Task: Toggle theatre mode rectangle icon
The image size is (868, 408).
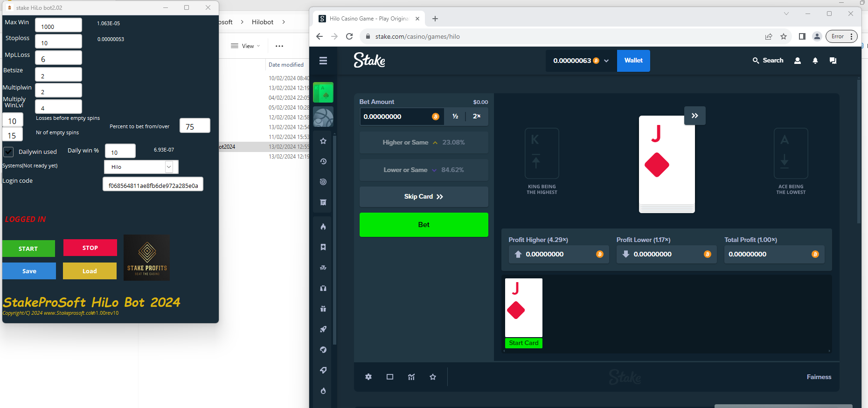Action: click(x=390, y=377)
